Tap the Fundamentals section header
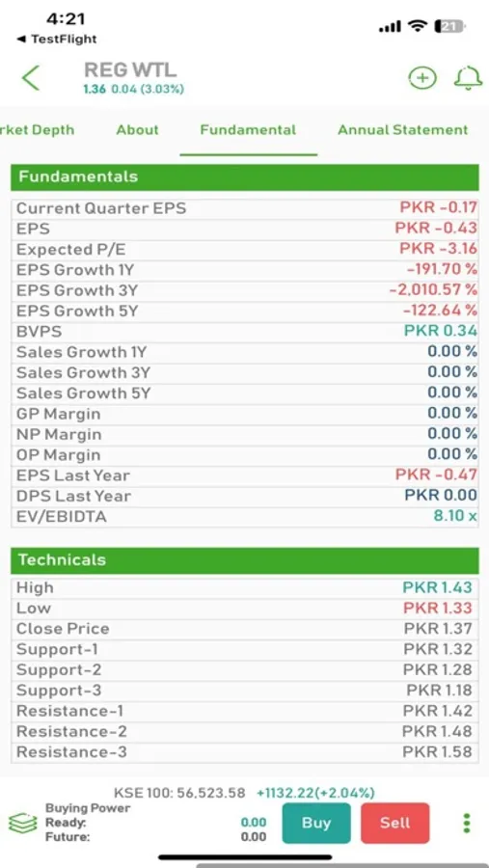Screen dimensions: 489x868 (x=244, y=177)
